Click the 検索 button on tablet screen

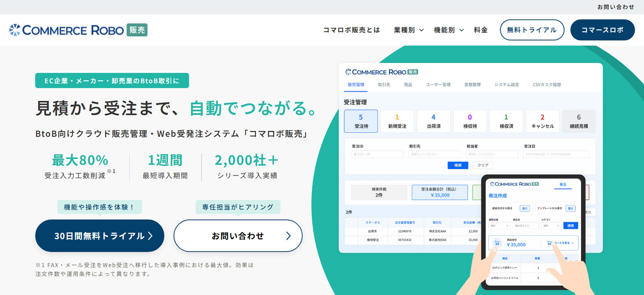coord(570,226)
